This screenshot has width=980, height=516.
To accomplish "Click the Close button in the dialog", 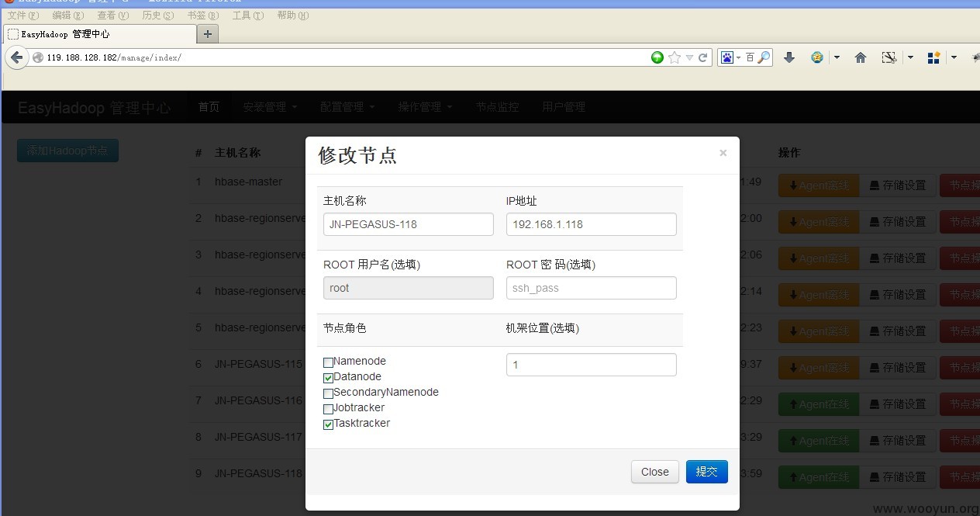I will pyautogui.click(x=655, y=472).
